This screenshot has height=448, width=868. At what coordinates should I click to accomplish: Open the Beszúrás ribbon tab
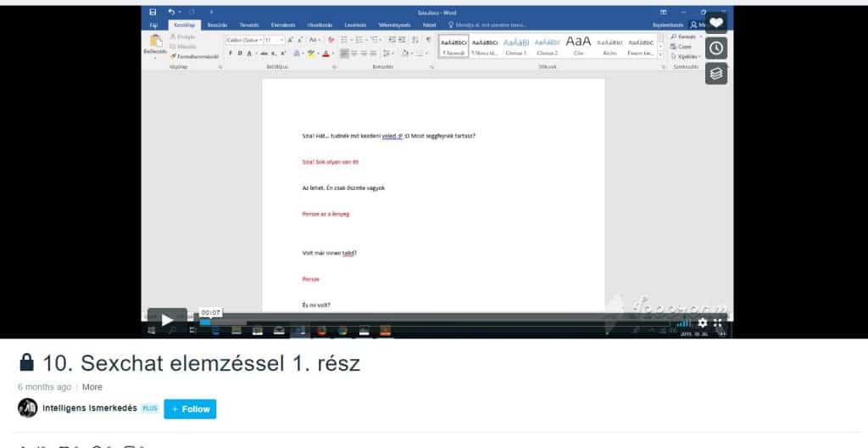217,25
